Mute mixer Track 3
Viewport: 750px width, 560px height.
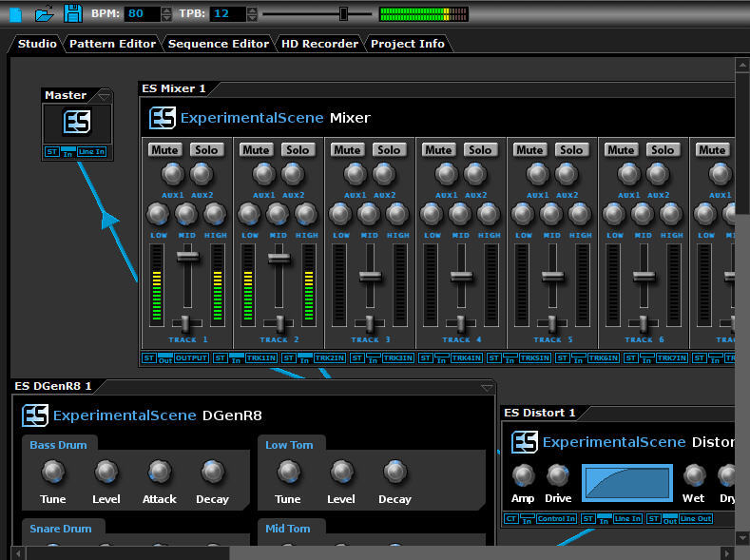347,149
